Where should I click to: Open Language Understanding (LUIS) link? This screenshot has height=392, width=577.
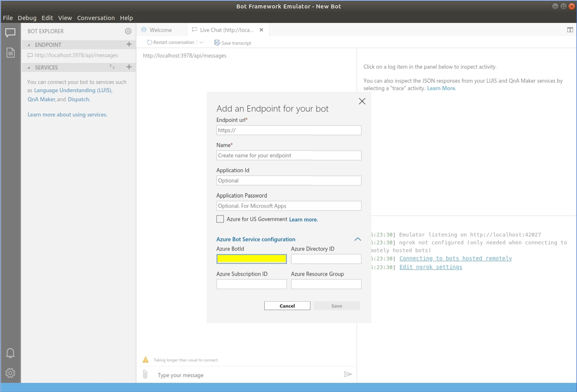pos(73,90)
